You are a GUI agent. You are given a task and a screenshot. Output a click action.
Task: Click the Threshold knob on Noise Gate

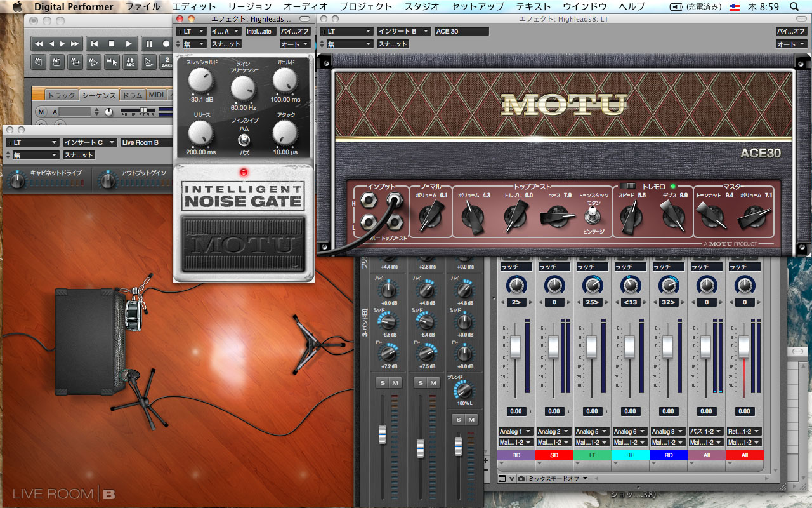pos(200,81)
